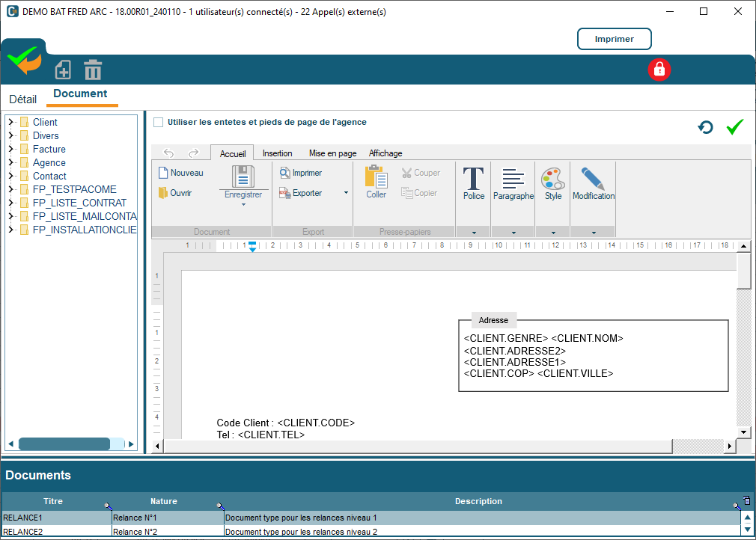Select the RELANCE1 row in Documents

coord(57,518)
